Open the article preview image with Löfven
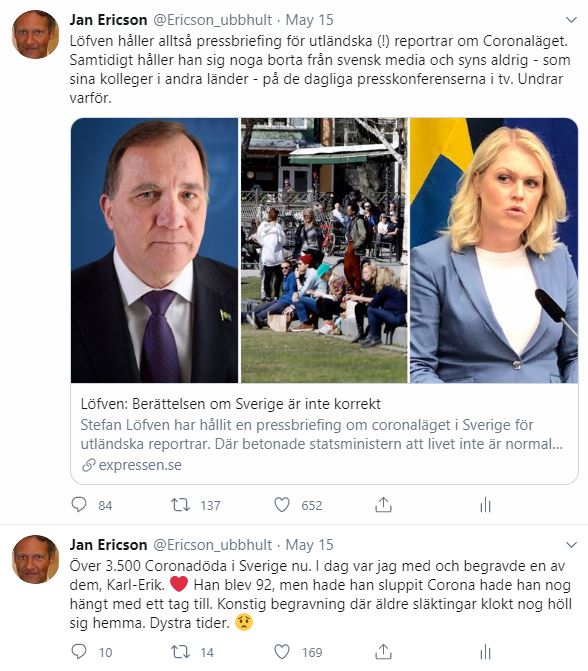Image resolution: width=588 pixels, height=671 pixels. tap(154, 250)
